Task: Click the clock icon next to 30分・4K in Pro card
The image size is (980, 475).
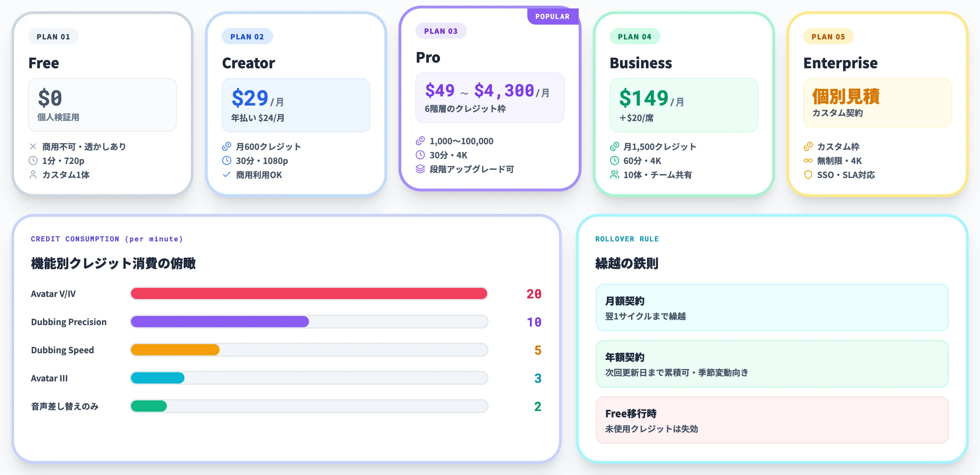Action: pos(420,155)
